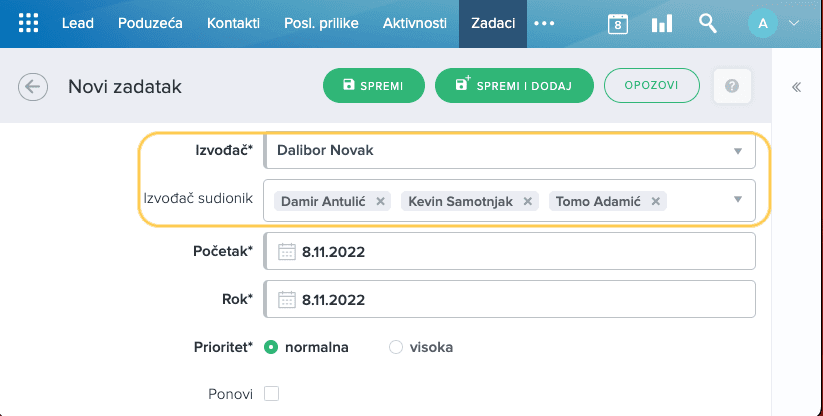Open the apps grid menu icon
This screenshot has width=823, height=416.
(28, 23)
